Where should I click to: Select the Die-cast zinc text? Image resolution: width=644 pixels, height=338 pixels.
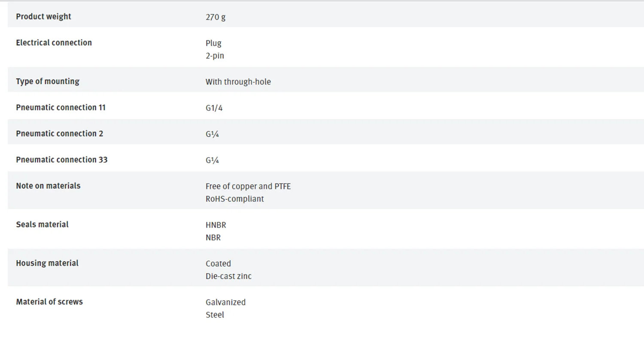point(228,276)
